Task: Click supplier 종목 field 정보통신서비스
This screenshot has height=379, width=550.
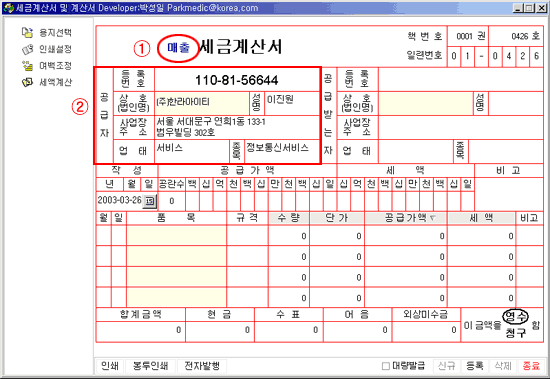Action: tap(282, 151)
